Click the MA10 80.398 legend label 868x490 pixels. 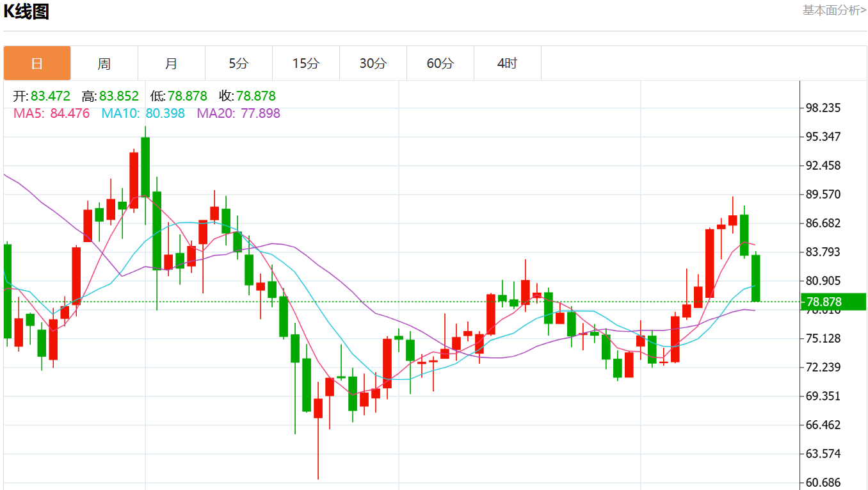click(143, 114)
